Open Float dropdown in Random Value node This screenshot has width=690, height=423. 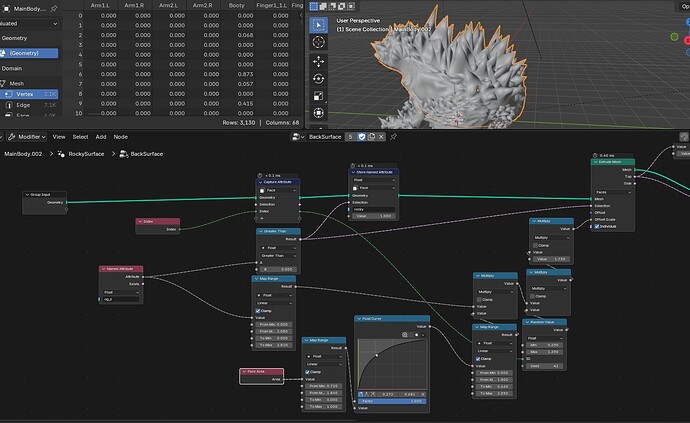point(544,338)
